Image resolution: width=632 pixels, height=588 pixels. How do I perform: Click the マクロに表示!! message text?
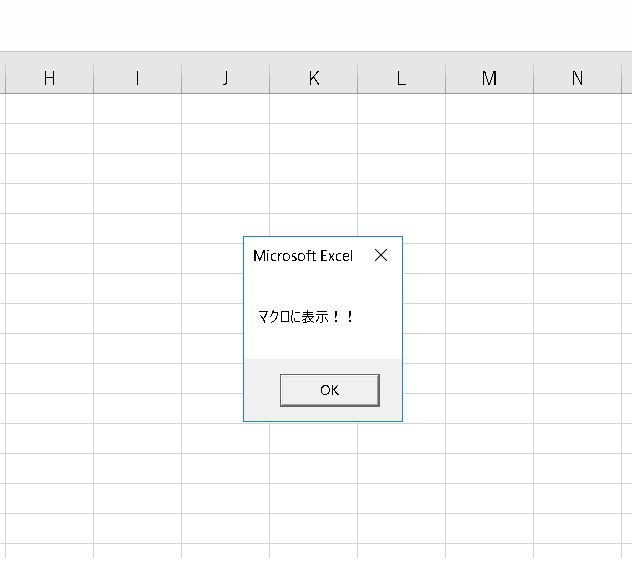pyautogui.click(x=306, y=317)
